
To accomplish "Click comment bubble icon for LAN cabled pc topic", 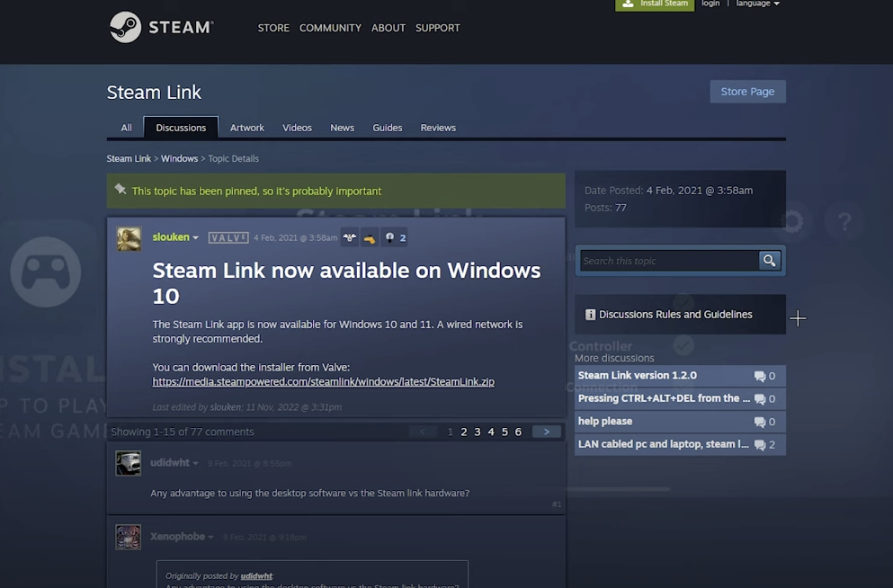I will pyautogui.click(x=760, y=444).
